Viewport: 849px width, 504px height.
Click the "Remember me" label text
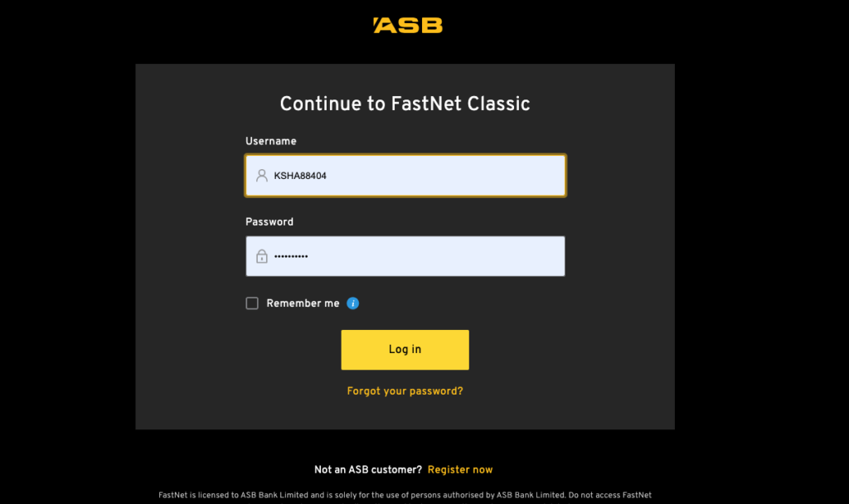coord(303,303)
